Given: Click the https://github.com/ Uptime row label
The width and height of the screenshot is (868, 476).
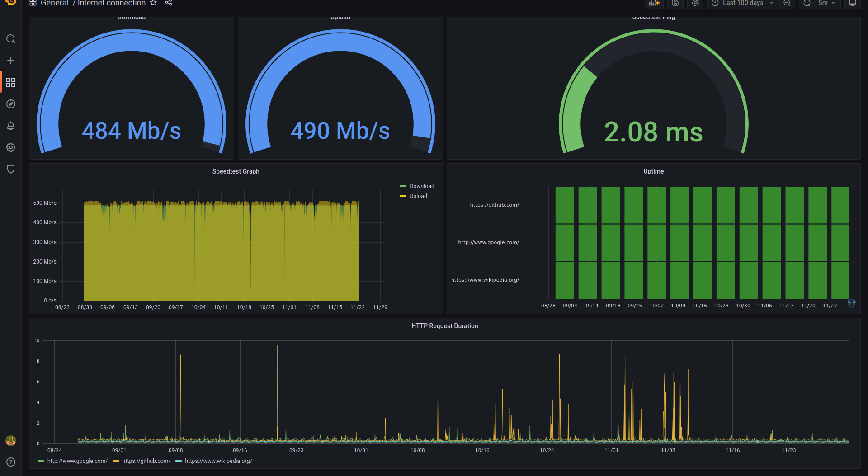Looking at the screenshot, I should point(495,205).
